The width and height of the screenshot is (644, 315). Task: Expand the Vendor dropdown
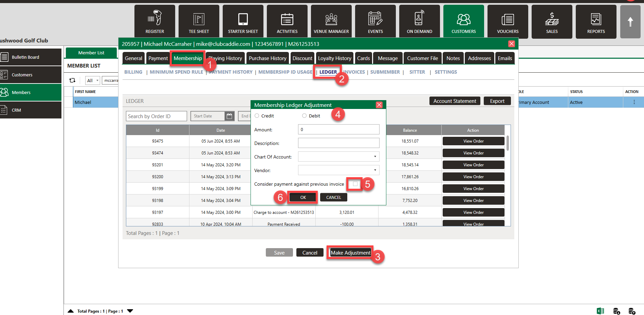pos(338,170)
